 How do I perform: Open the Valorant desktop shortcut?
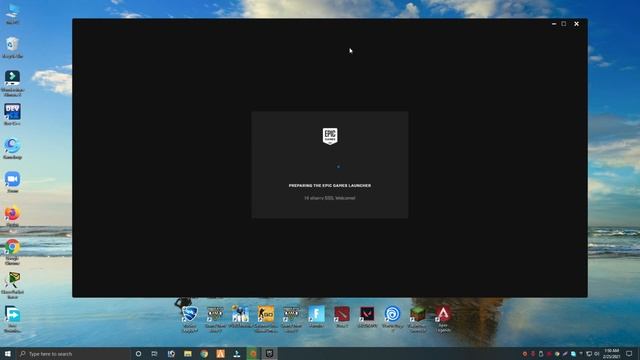[367, 317]
